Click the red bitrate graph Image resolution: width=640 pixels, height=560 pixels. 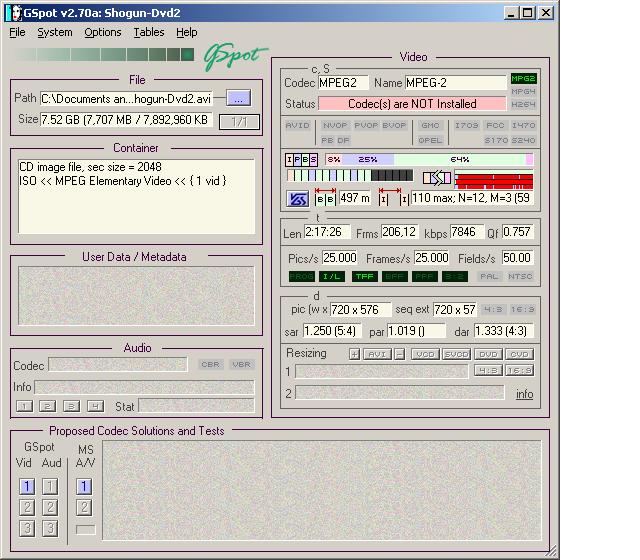[493, 180]
